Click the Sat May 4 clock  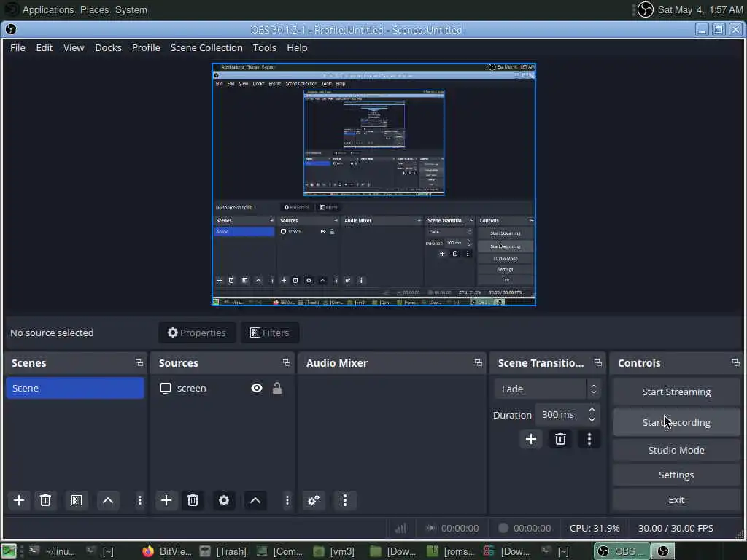(700, 9)
